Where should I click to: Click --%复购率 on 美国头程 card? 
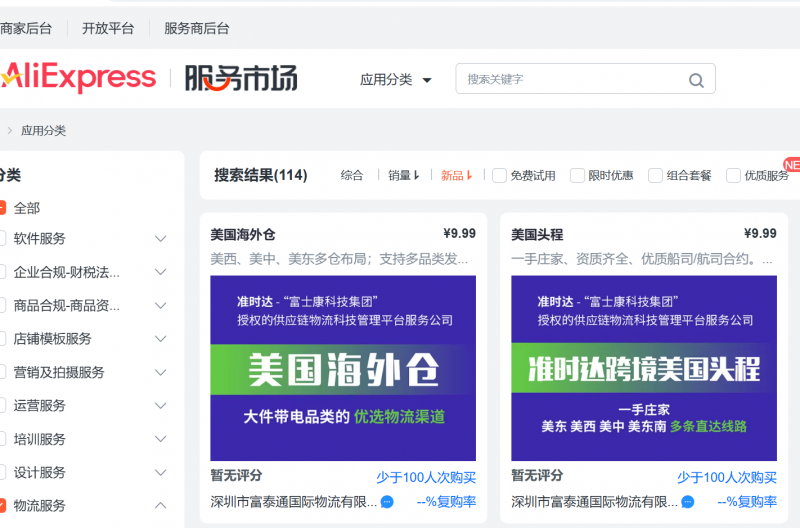pos(747,502)
